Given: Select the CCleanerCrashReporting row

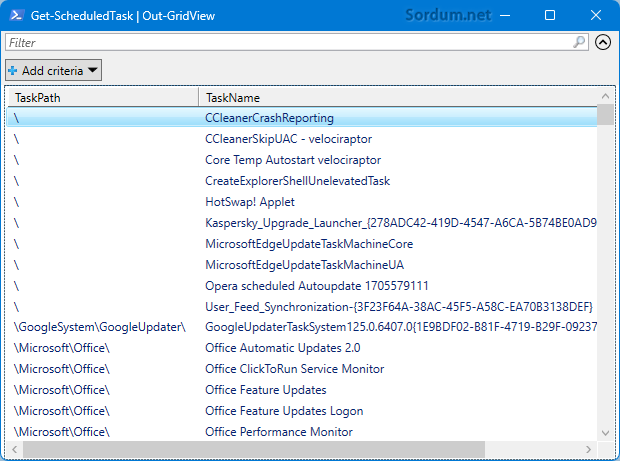Looking at the screenshot, I should click(x=302, y=118).
